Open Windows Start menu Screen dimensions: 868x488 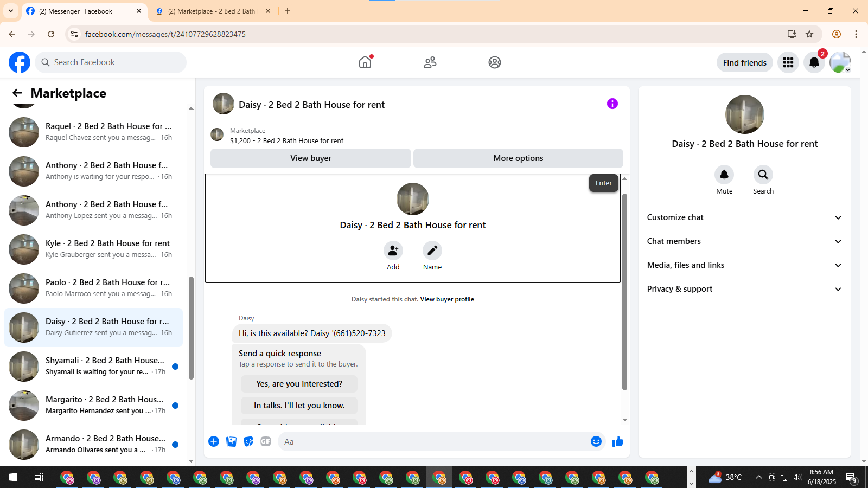13,477
